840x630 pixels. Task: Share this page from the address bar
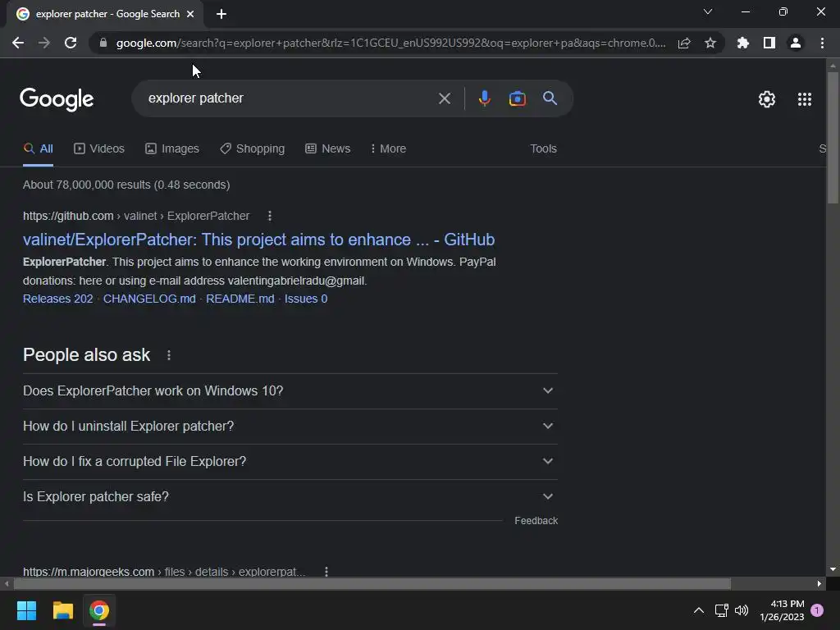tap(684, 43)
